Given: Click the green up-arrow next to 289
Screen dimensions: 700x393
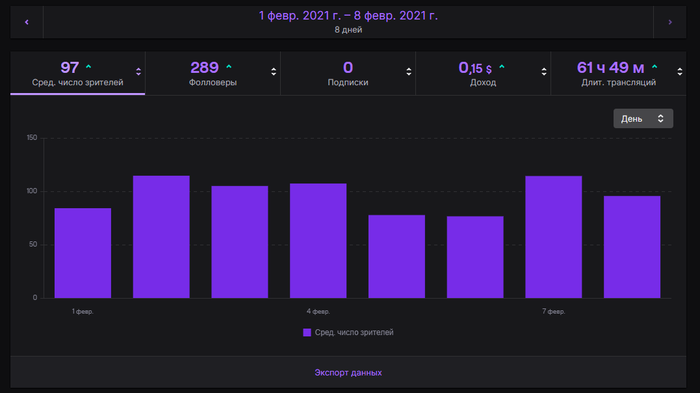Looking at the screenshot, I should point(229,67).
